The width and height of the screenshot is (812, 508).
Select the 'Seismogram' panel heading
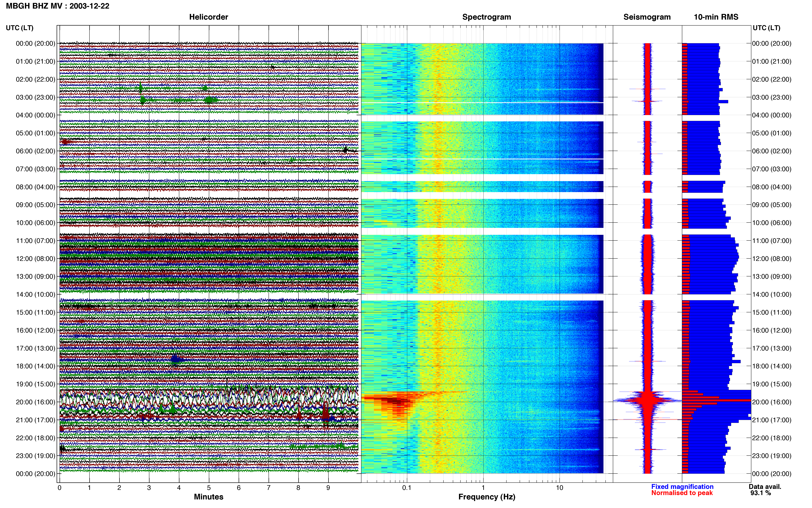tap(647, 17)
